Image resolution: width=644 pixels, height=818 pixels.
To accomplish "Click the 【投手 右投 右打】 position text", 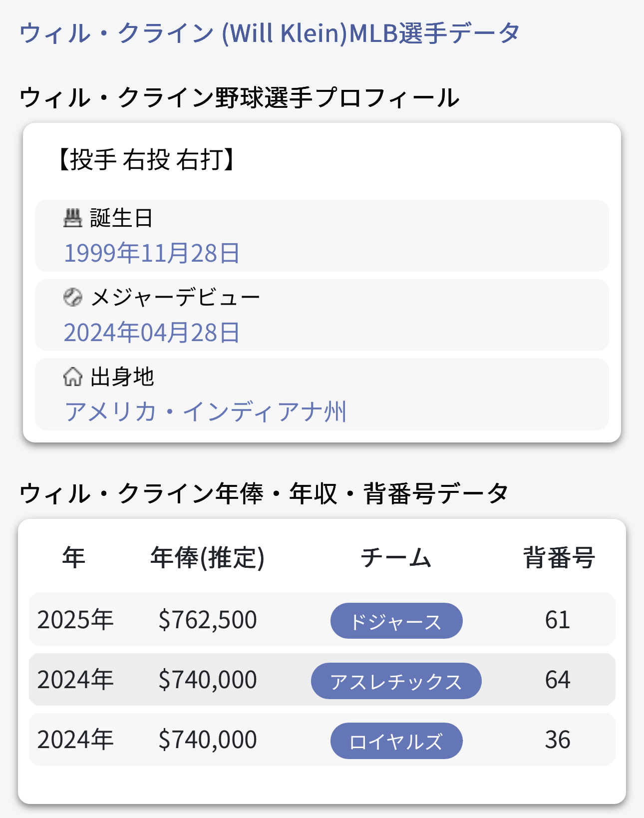I will pos(146,160).
